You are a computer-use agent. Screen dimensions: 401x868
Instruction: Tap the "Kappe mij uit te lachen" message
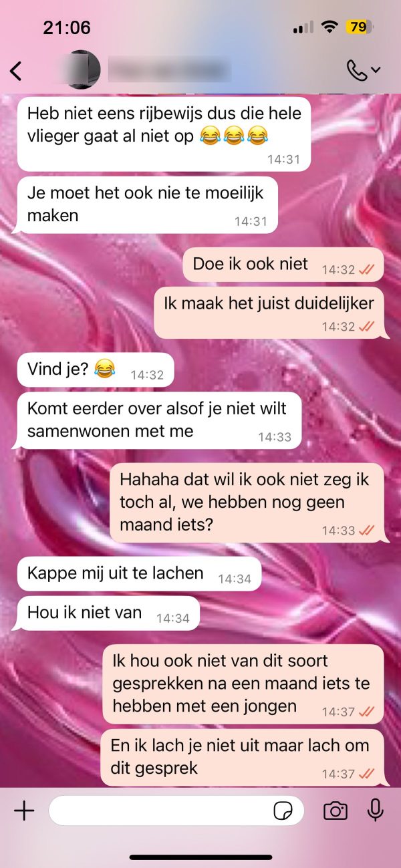click(x=139, y=573)
